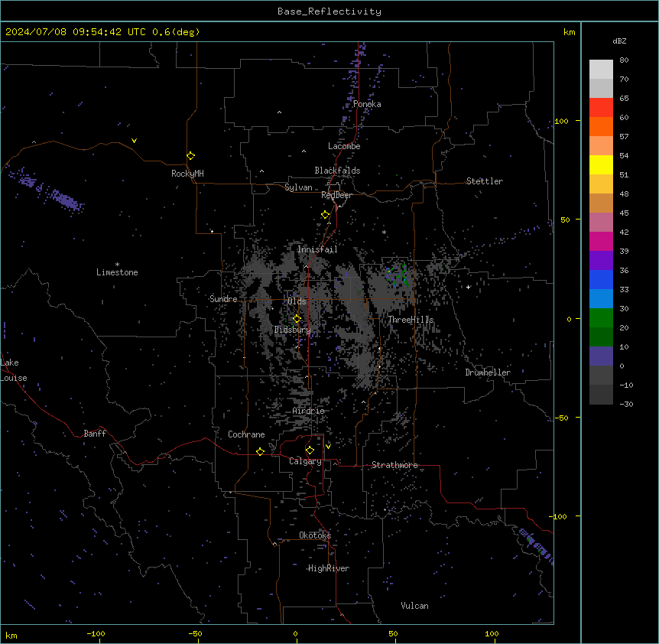Select the yellow diamond marker just south of RedDeer
This screenshot has width=659, height=644.
(326, 215)
